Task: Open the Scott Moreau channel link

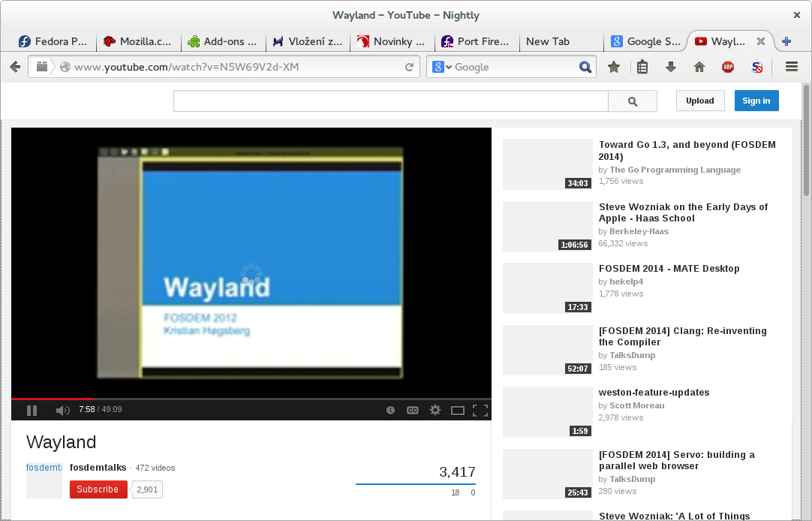Action: tap(637, 405)
